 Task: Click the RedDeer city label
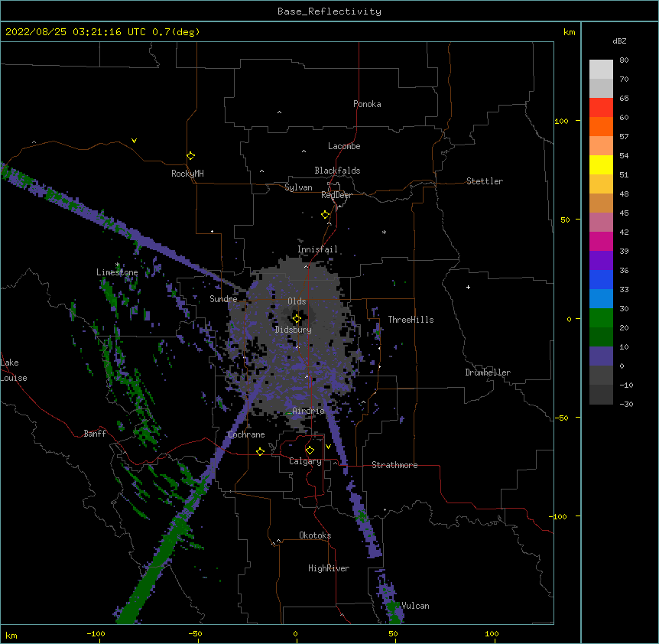coord(336,195)
